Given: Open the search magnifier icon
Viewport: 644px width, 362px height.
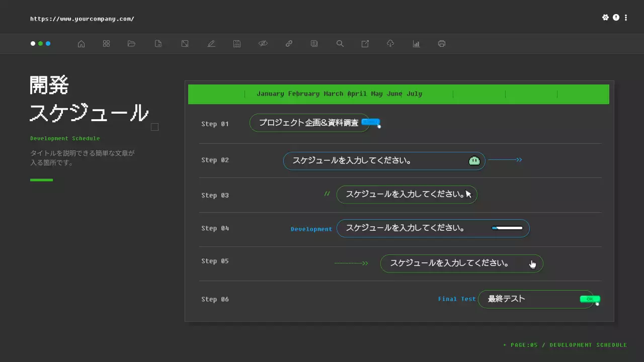Looking at the screenshot, I should tap(340, 43).
